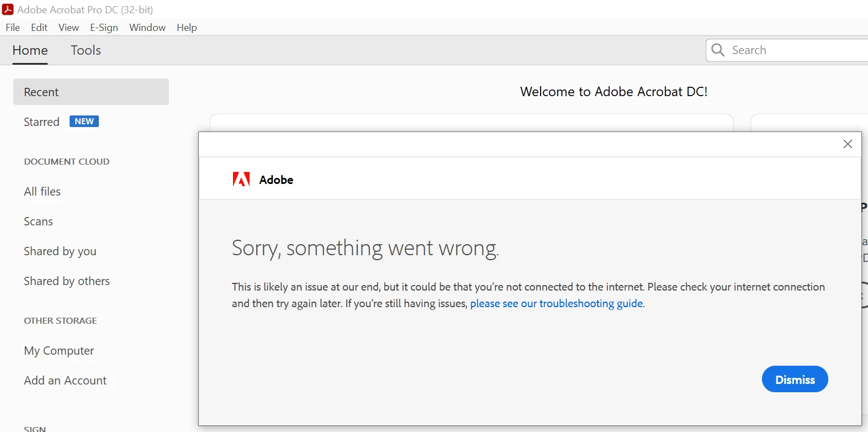Image resolution: width=868 pixels, height=432 pixels.
Task: Select Recent in the sidebar
Action: 91,92
